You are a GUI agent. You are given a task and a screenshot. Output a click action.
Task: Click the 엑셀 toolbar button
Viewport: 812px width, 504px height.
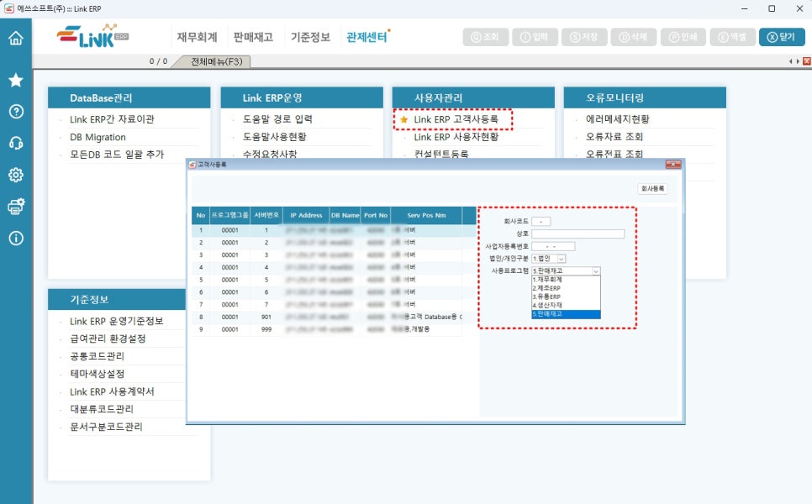(x=733, y=37)
